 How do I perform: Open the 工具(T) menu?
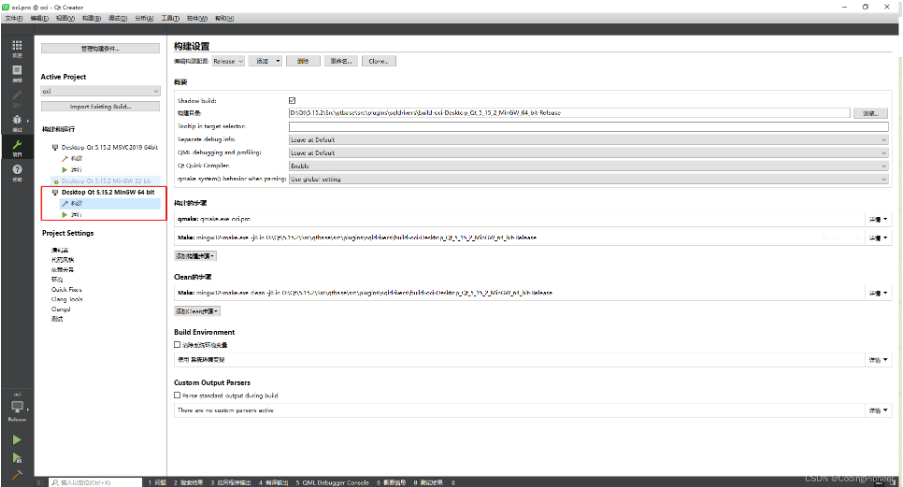[170, 18]
